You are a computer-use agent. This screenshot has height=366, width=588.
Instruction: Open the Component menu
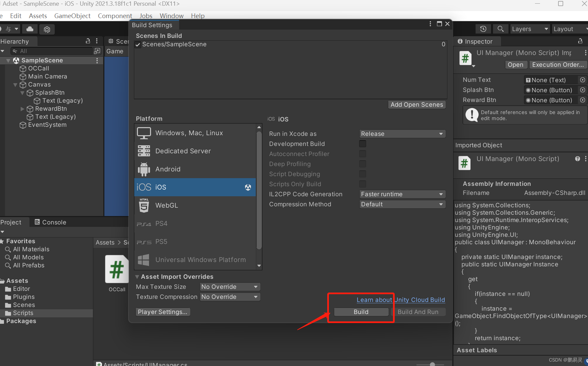tap(115, 16)
